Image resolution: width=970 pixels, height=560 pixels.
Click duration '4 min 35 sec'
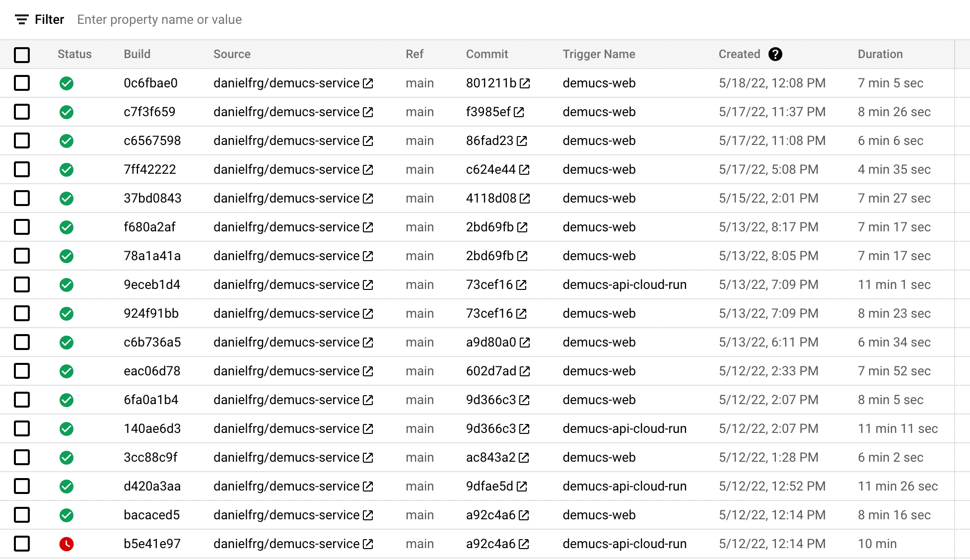pos(894,169)
